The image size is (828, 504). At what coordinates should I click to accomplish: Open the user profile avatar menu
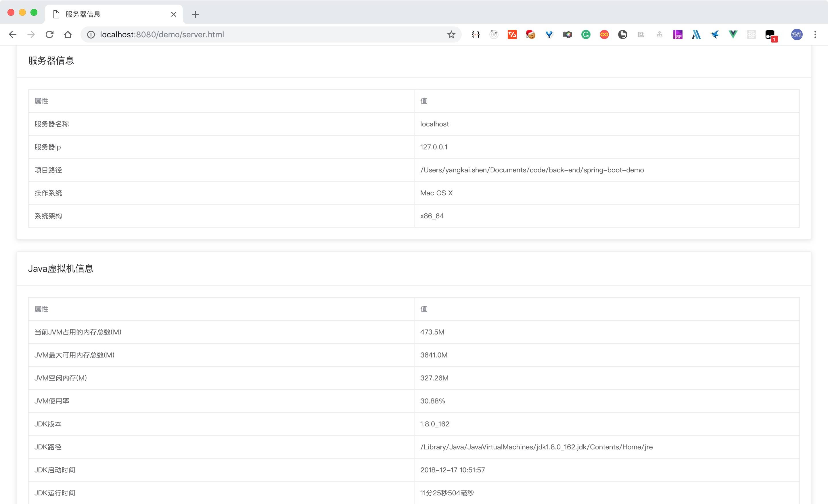pos(796,34)
